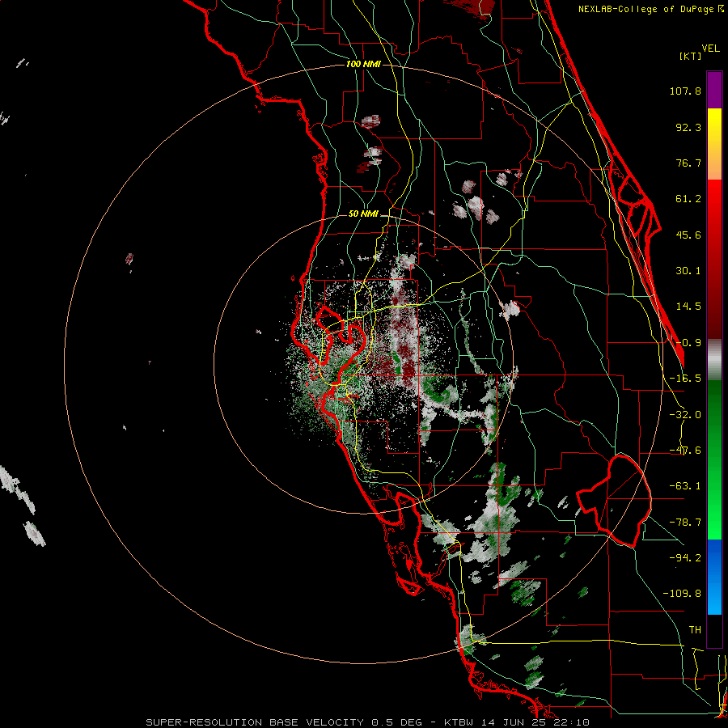
Task: Select the 76.7 velocity scale value
Action: [688, 163]
